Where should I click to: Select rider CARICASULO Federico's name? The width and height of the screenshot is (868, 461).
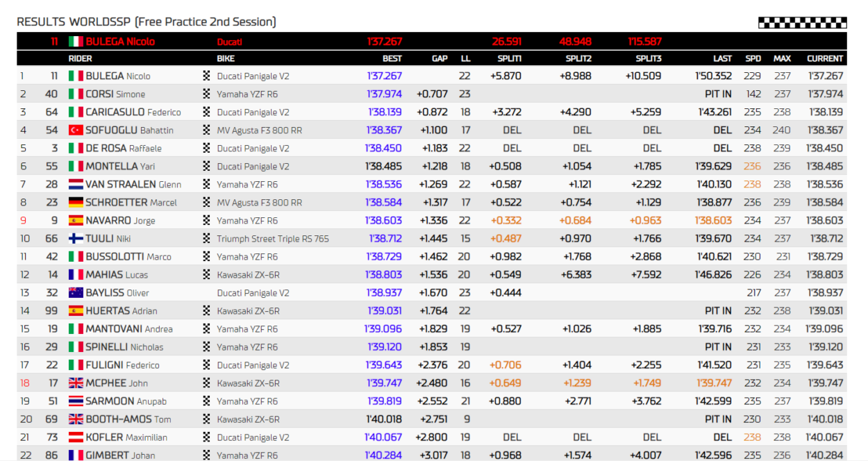tap(133, 112)
